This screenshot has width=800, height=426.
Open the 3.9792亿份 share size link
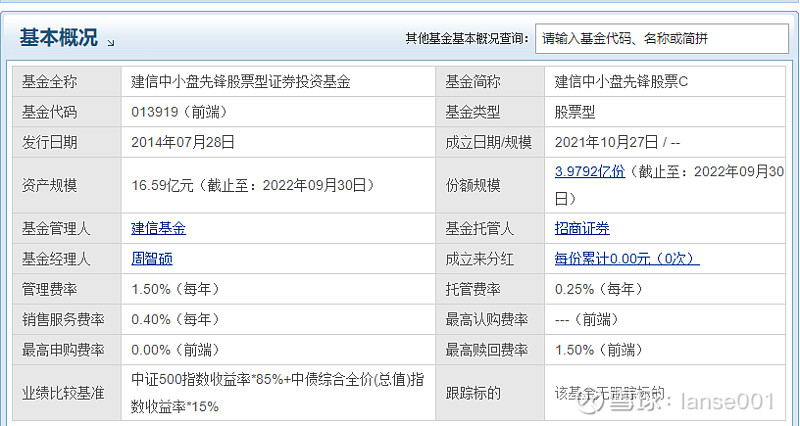(x=589, y=171)
